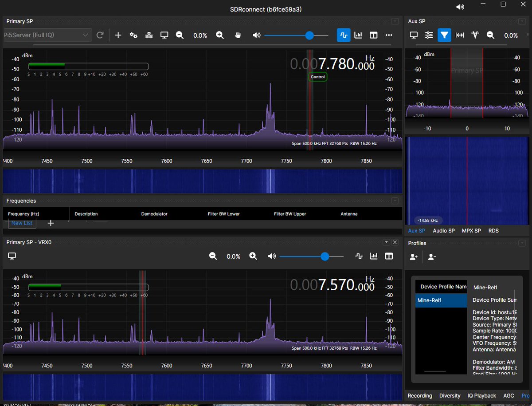Open the sliders settings icon in Aux SP
The image size is (532, 406).
[429, 35]
